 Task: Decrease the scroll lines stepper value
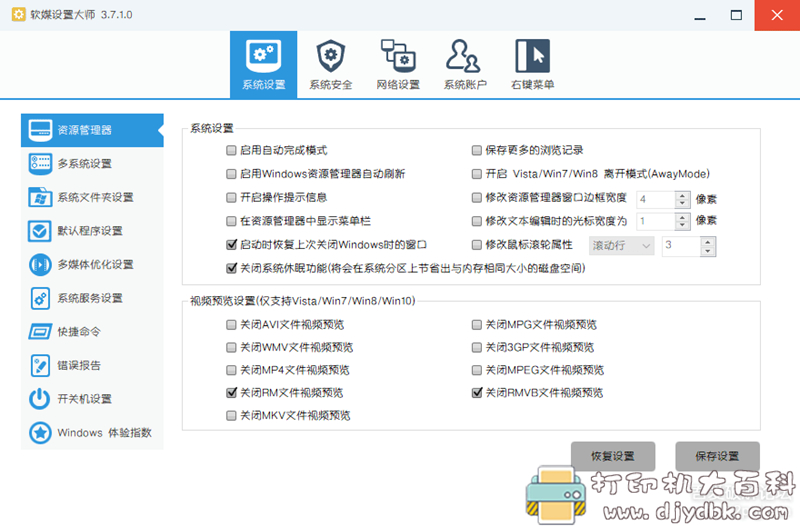(708, 251)
